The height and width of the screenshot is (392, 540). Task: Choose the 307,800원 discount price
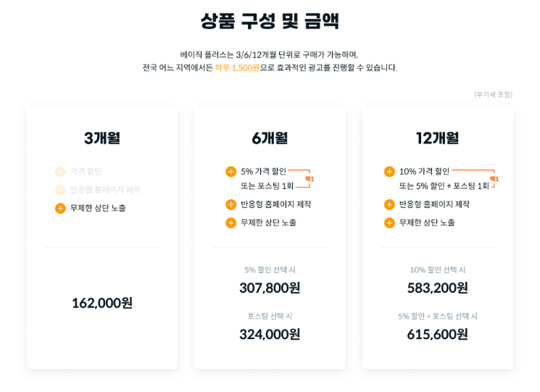tap(270, 288)
